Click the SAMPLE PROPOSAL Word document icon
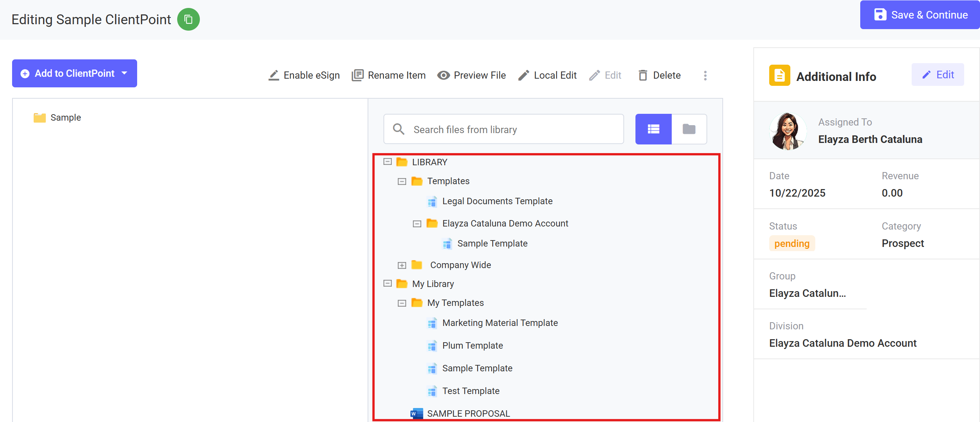 417,414
